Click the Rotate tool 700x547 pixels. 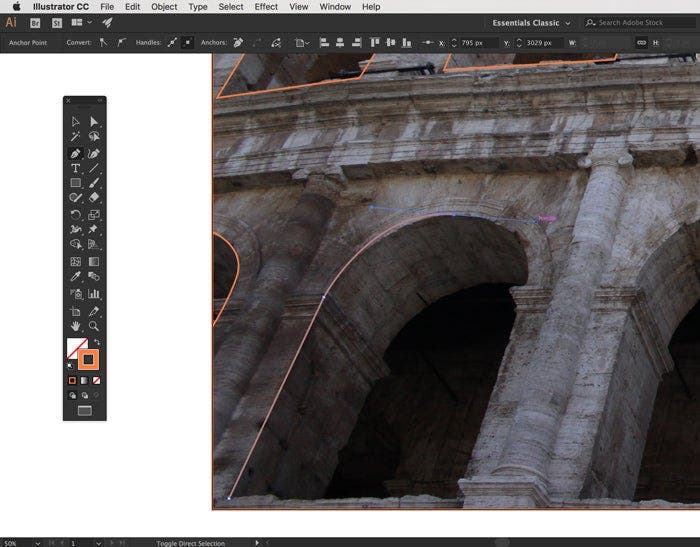click(x=75, y=214)
